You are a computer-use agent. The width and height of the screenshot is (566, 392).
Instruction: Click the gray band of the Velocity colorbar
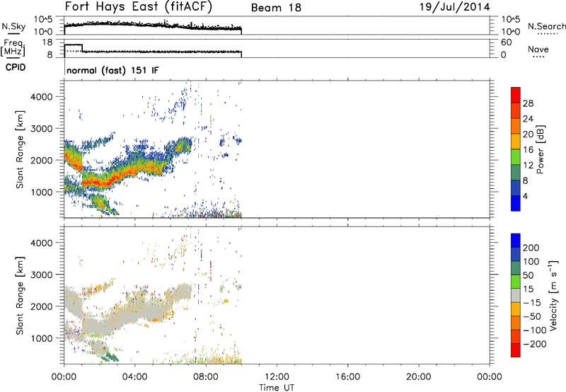(x=516, y=295)
